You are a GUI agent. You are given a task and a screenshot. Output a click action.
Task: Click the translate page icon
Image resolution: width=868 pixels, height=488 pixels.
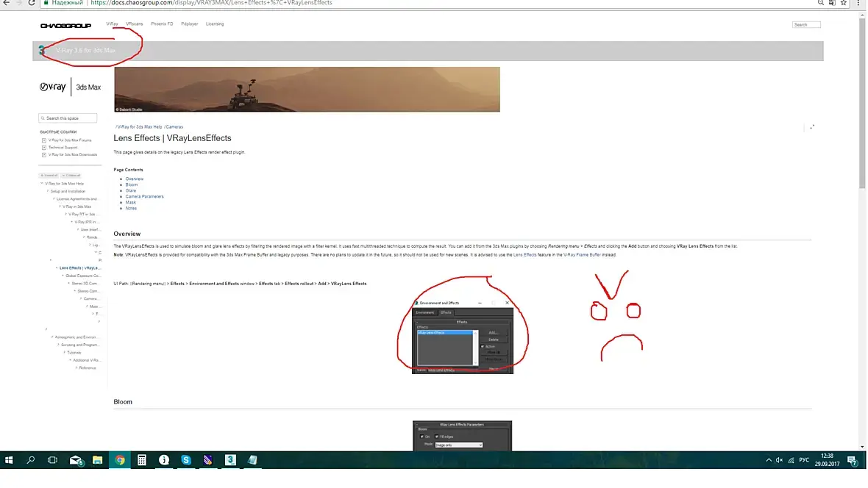[832, 3]
